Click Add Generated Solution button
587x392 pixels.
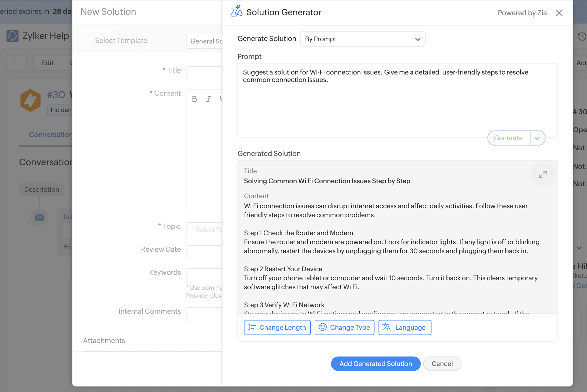click(375, 363)
